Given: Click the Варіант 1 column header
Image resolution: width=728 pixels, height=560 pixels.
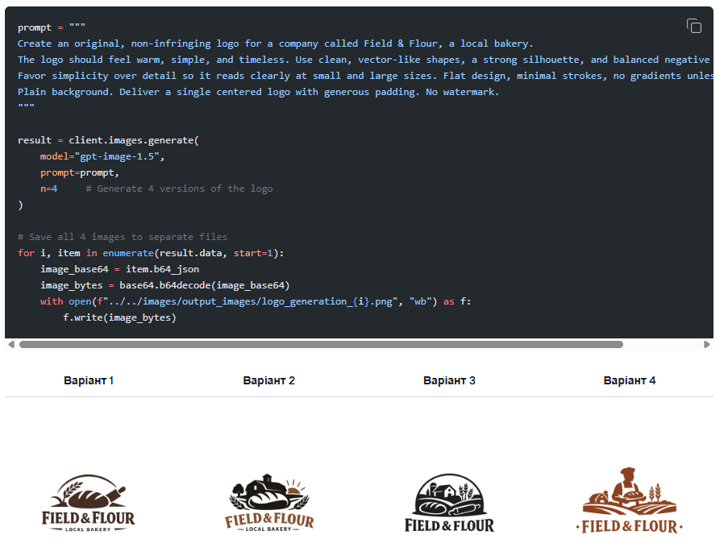Looking at the screenshot, I should tap(89, 380).
